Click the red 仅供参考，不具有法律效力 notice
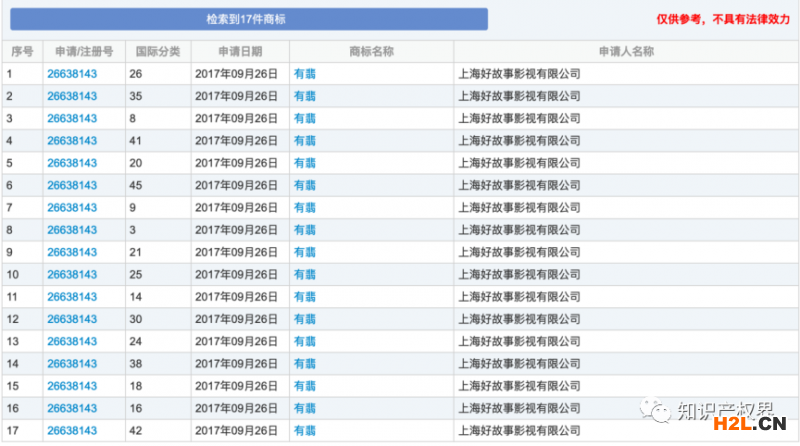Screen dimensions: 800x446 723,19
